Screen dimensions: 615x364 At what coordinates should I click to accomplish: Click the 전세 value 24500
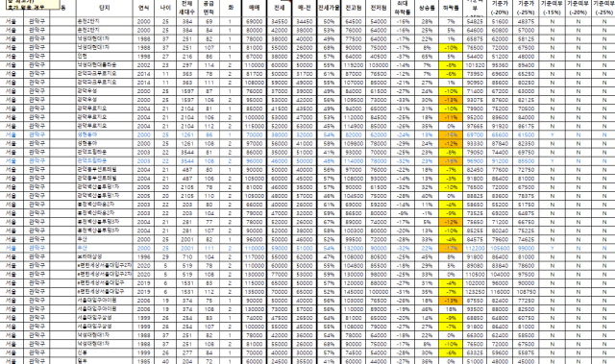point(280,361)
